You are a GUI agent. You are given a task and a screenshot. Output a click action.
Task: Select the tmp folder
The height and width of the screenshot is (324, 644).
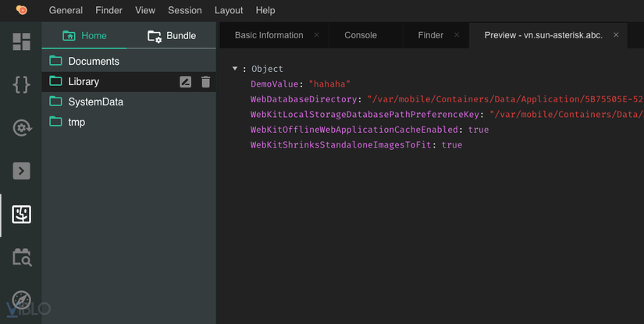[76, 122]
